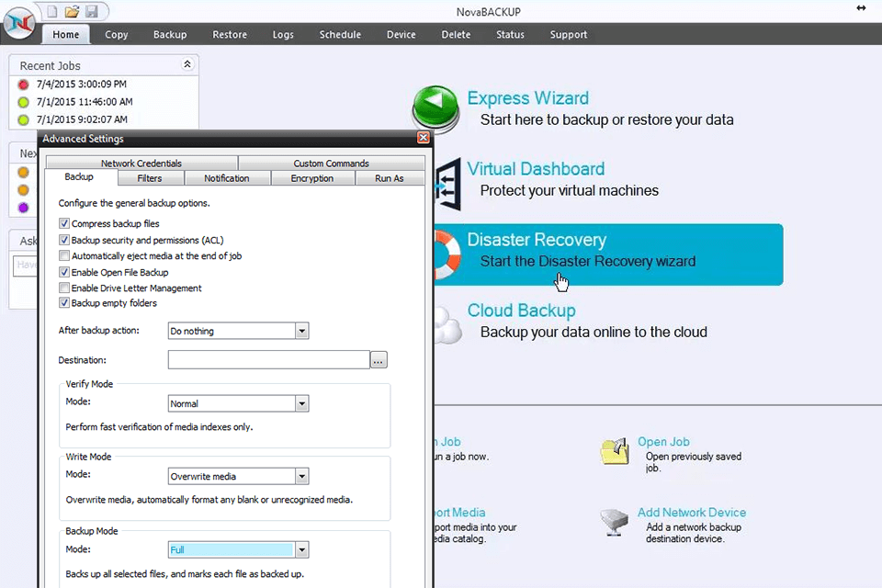Click the Add Network Device drive icon
This screenshot has width=882, height=588.
pos(614,522)
